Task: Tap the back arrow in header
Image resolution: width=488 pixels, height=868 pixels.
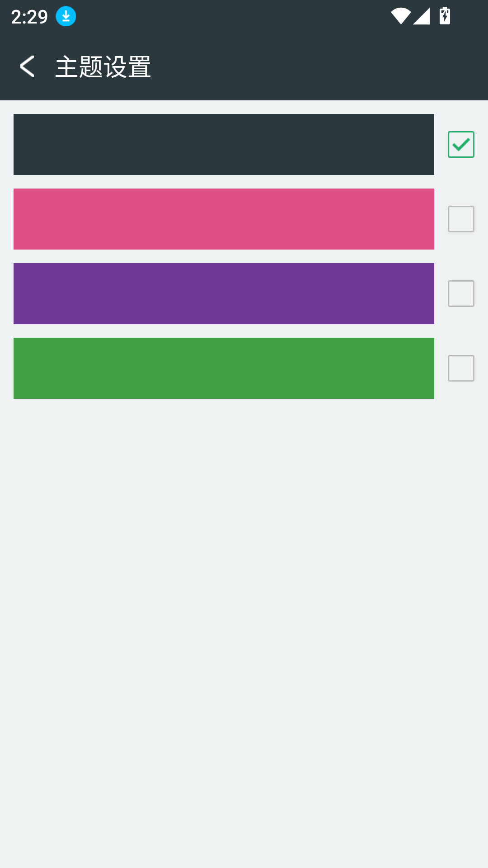Action: [27, 66]
